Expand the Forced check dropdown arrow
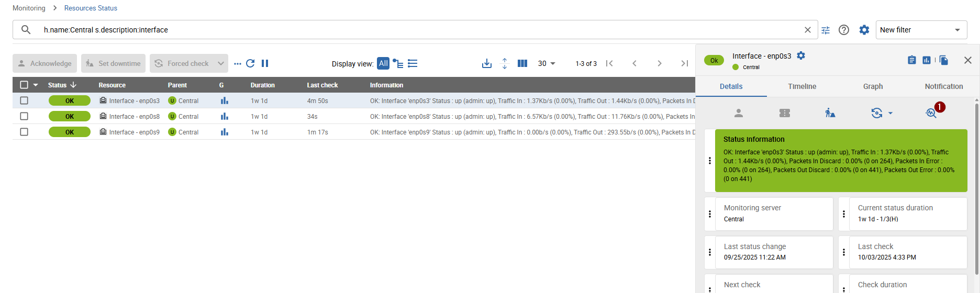This screenshot has width=980, height=293. pos(221,63)
